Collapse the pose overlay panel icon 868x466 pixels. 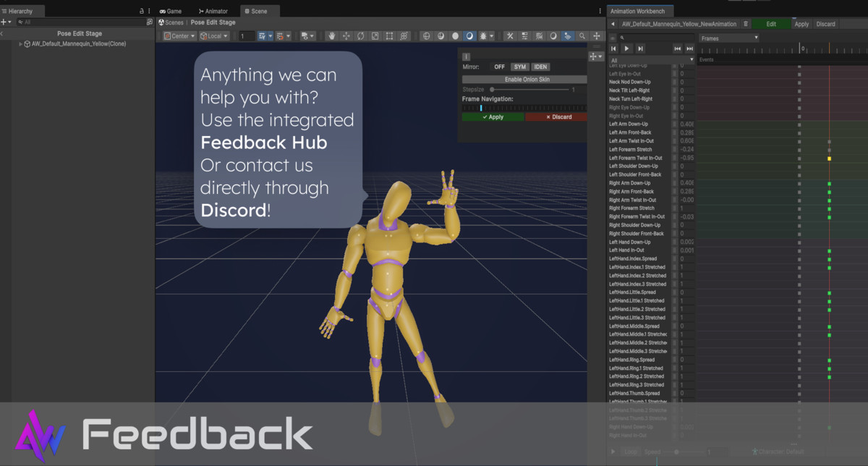tap(466, 56)
